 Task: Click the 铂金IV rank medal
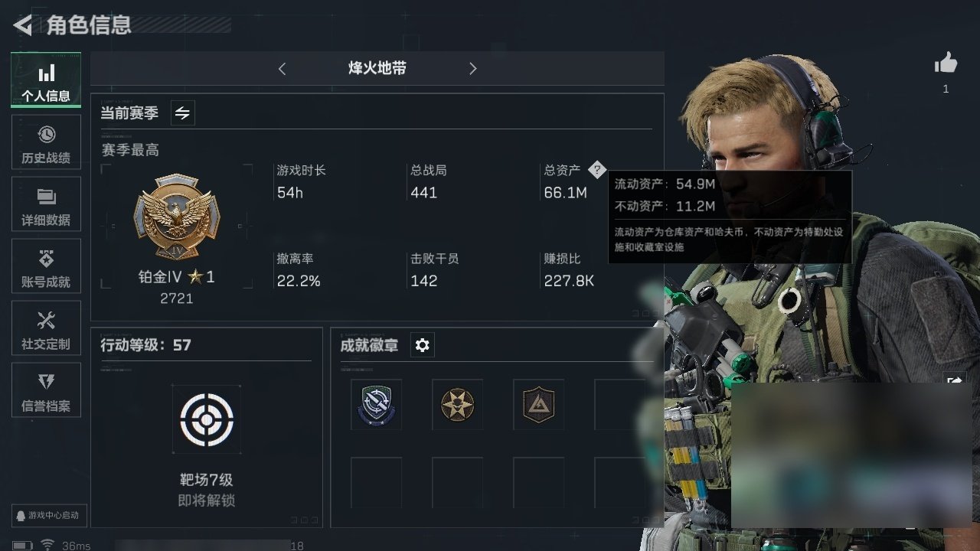coord(176,215)
